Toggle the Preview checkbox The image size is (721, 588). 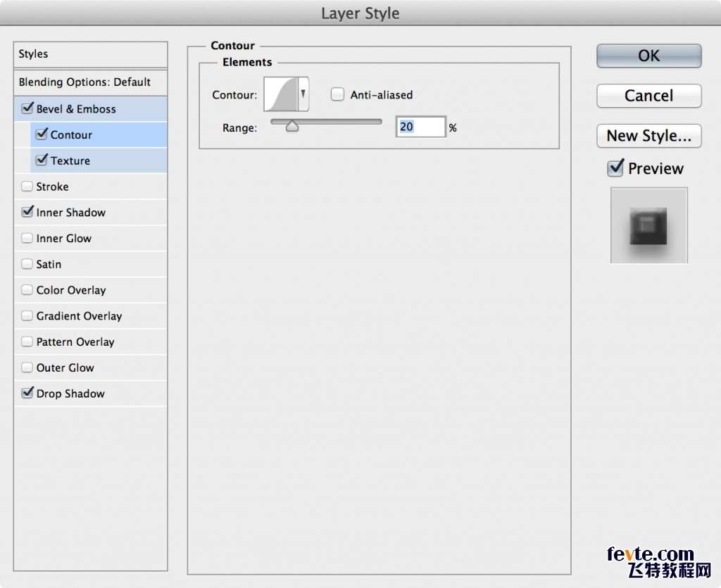tap(616, 168)
